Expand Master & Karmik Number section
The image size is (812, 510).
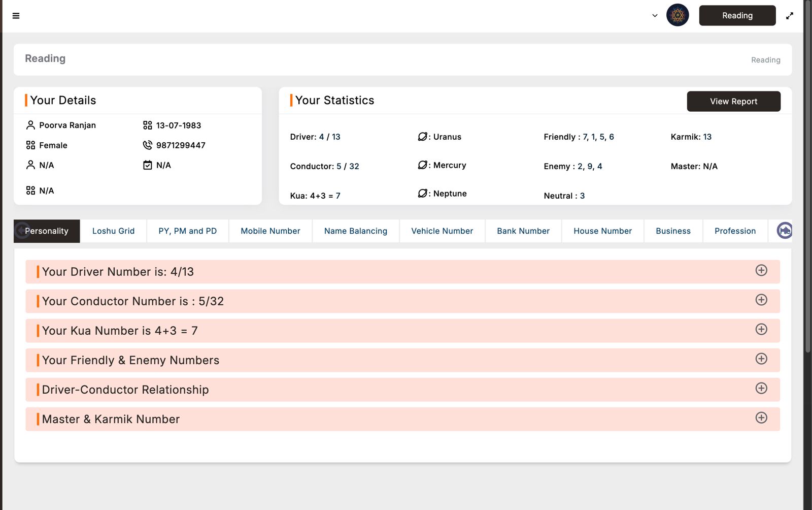point(761,418)
